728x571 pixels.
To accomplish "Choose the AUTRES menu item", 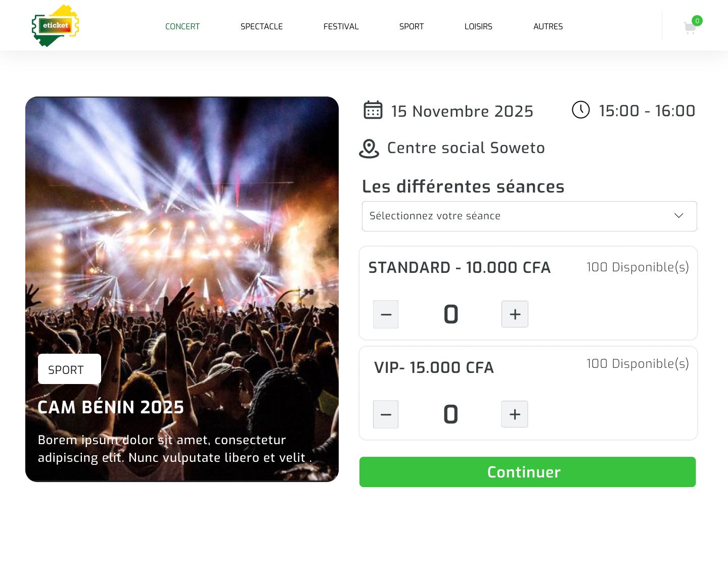I will (548, 26).
